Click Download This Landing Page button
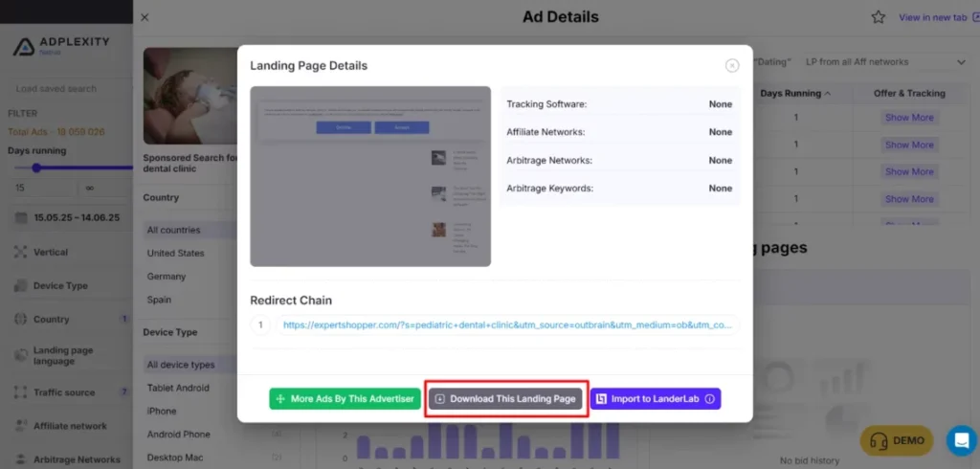Viewport: 980px width, 469px height. pyautogui.click(x=504, y=399)
